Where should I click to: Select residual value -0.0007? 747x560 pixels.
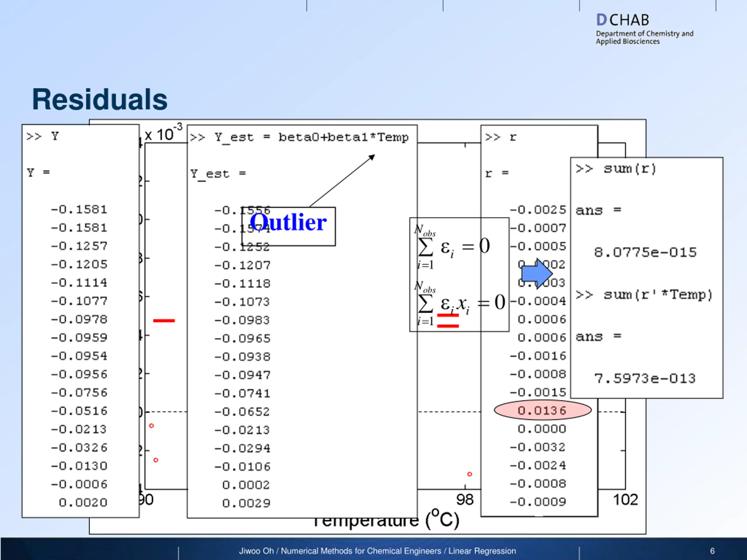point(538,228)
